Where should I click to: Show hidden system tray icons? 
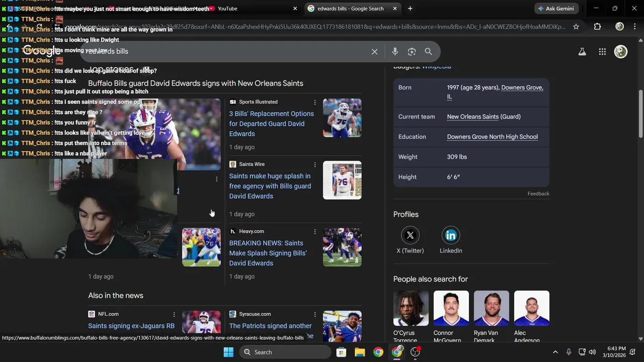pos(555,352)
